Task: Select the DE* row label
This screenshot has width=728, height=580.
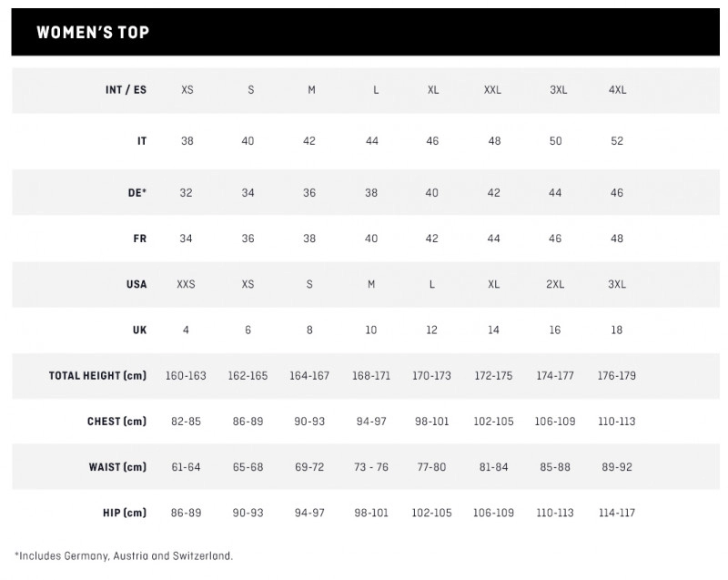Action: pos(136,193)
